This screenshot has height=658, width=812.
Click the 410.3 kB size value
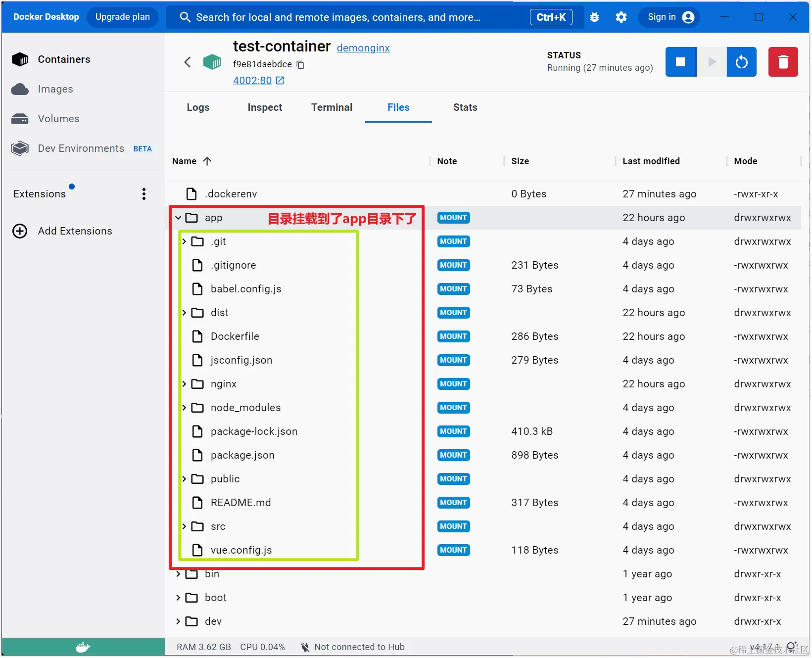coord(532,431)
